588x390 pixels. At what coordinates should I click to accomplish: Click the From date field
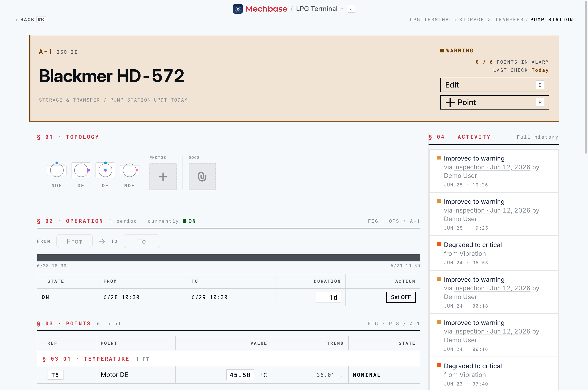point(75,241)
